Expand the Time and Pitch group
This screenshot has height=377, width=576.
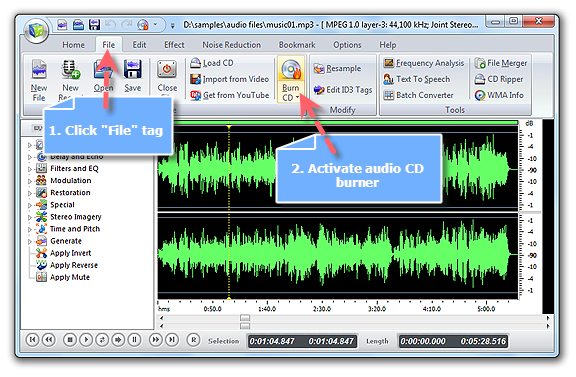click(x=30, y=230)
